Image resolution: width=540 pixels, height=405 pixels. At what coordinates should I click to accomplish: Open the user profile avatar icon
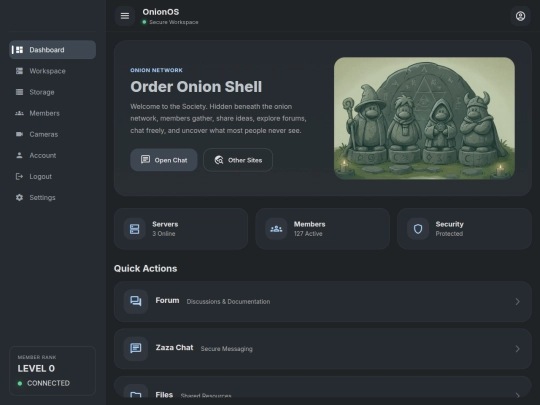point(520,16)
